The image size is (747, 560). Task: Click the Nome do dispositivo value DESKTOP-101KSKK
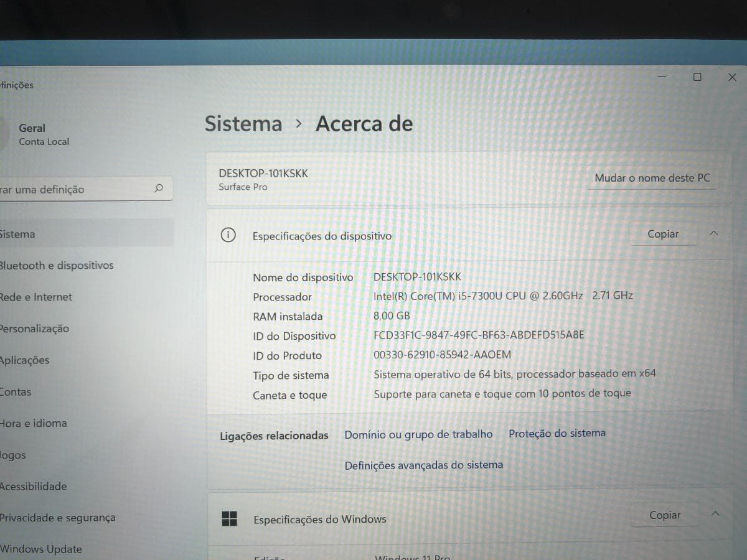(x=417, y=276)
